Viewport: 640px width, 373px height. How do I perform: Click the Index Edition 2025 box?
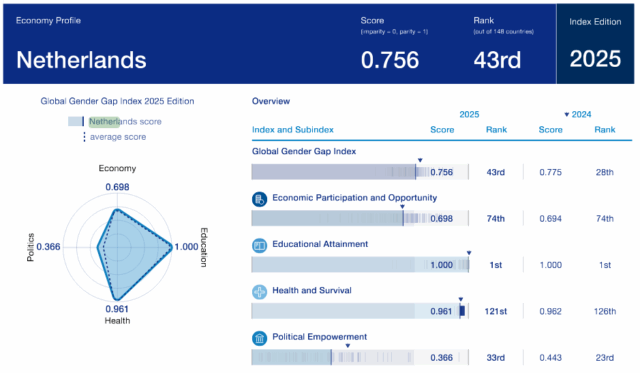click(595, 44)
